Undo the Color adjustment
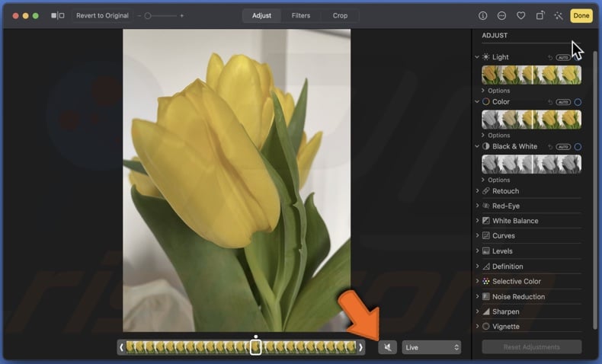602x364 pixels. click(547, 102)
